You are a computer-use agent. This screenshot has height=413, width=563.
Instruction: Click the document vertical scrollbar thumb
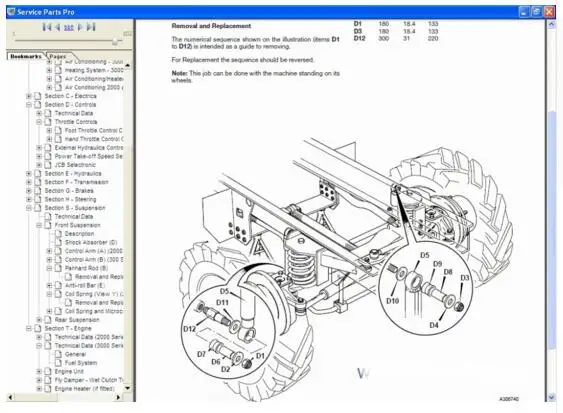point(551,230)
